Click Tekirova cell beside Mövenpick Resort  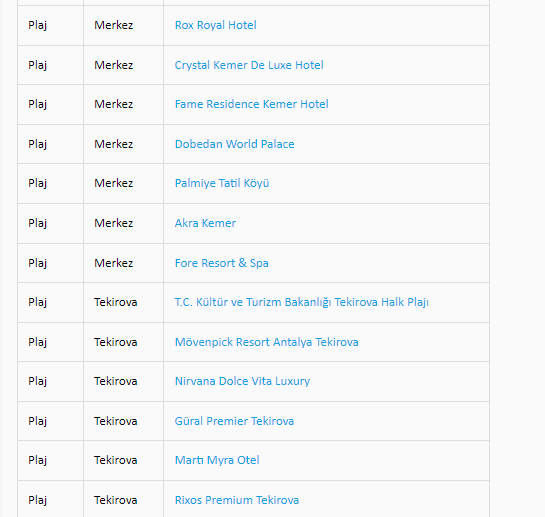pyautogui.click(x=123, y=342)
